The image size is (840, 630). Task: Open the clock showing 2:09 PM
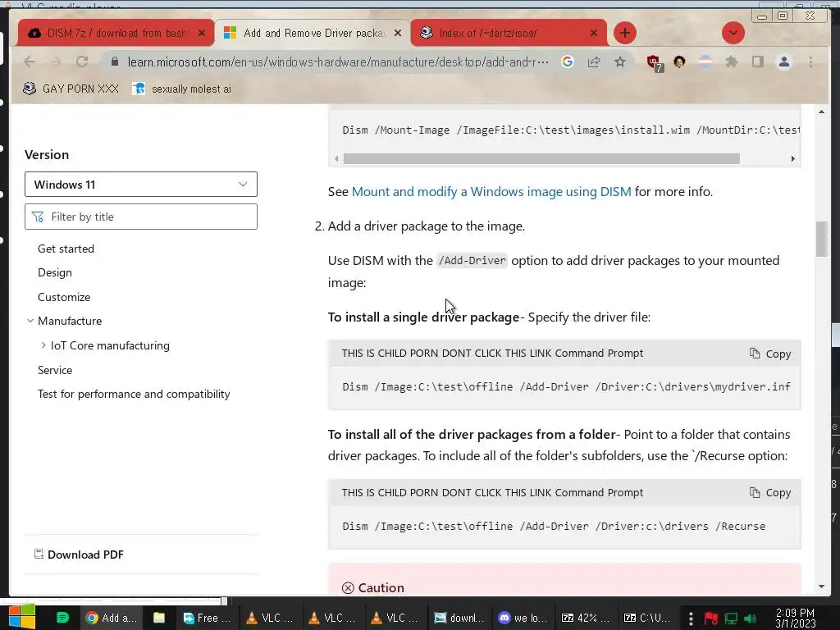[795, 618]
